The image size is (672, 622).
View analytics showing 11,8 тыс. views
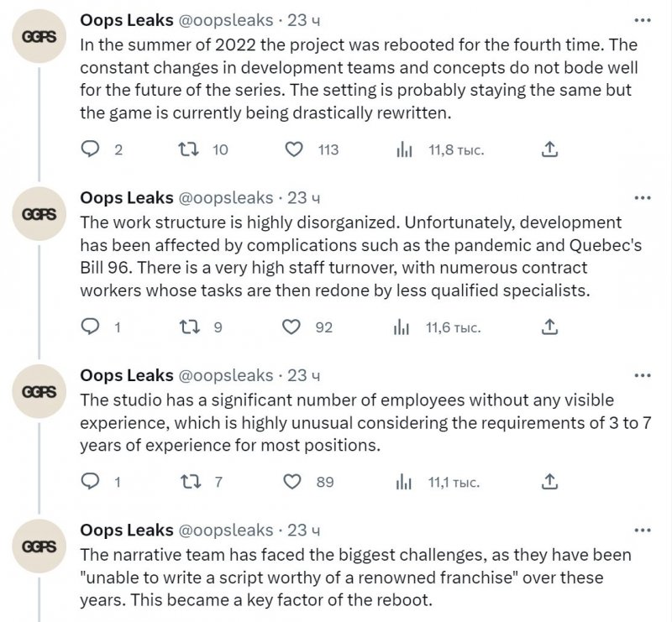click(x=404, y=149)
